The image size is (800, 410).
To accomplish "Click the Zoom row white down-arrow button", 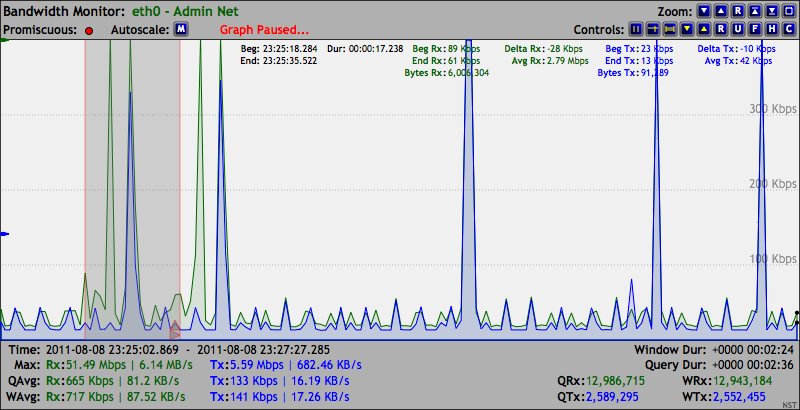I will pos(704,12).
